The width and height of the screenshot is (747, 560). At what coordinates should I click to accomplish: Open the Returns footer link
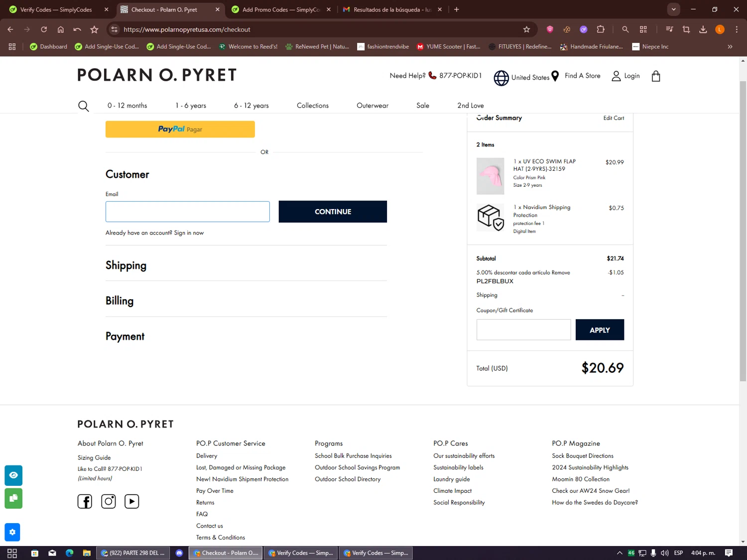point(205,503)
